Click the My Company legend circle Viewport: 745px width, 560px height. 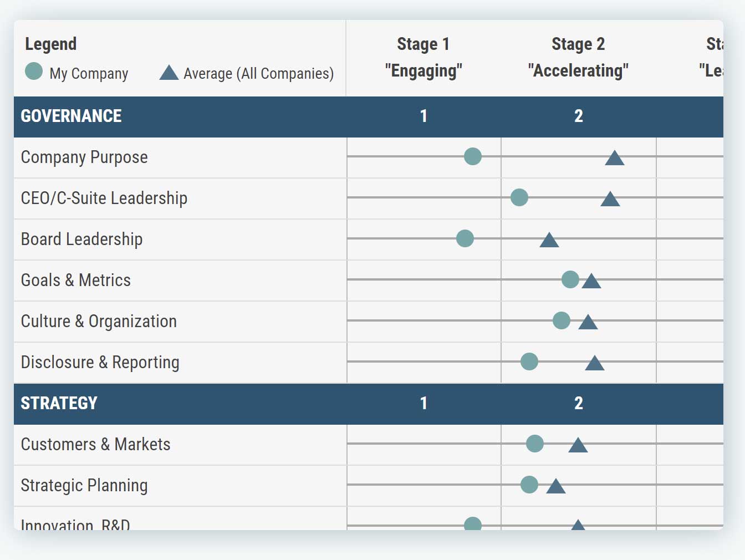coord(34,72)
